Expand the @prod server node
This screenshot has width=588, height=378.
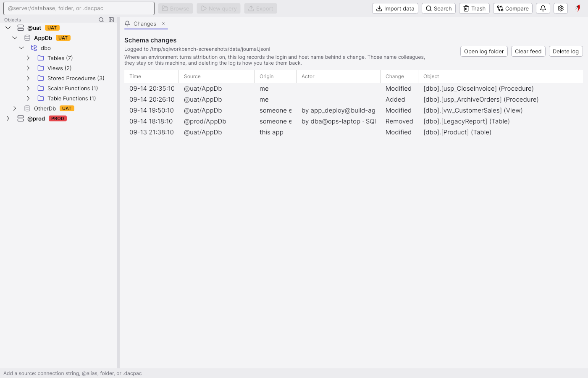click(8, 118)
